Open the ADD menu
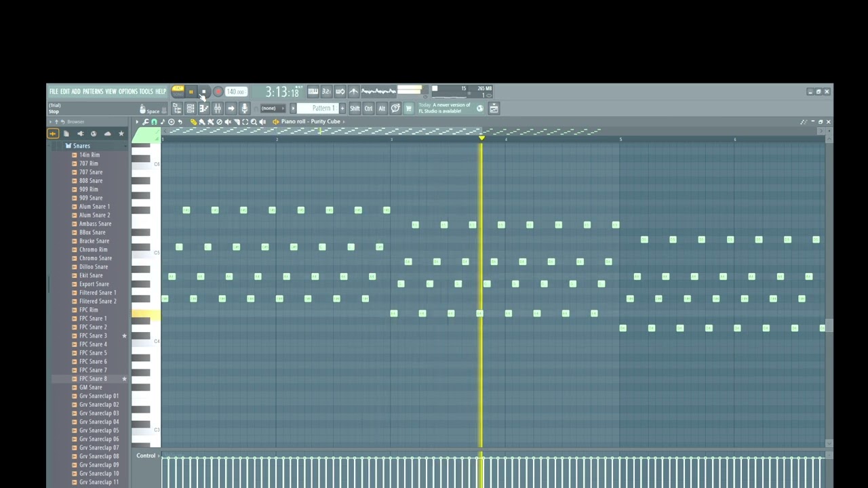The height and width of the screenshot is (488, 868). 76,91
